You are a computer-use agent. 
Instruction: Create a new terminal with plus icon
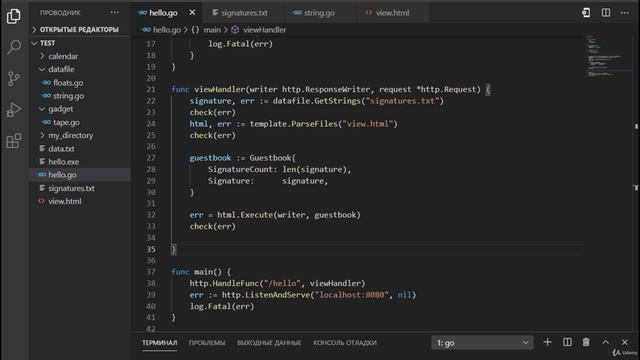click(x=548, y=342)
